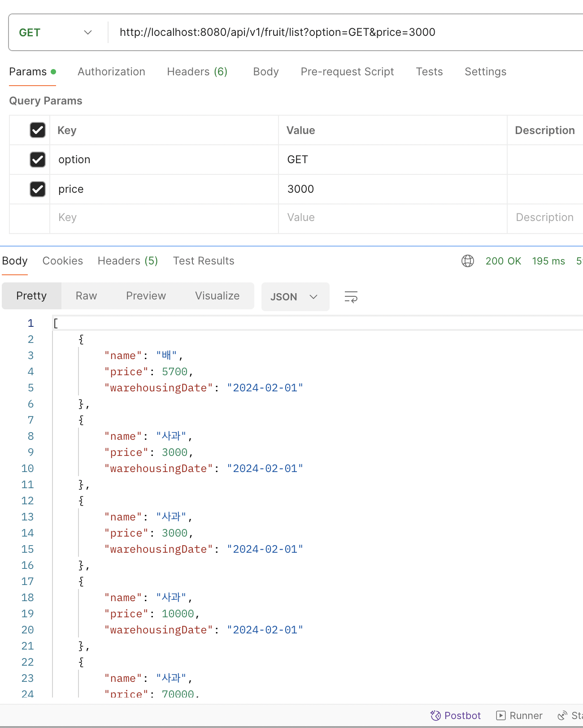
Task: Open the response Cookies tab
Action: 63,261
